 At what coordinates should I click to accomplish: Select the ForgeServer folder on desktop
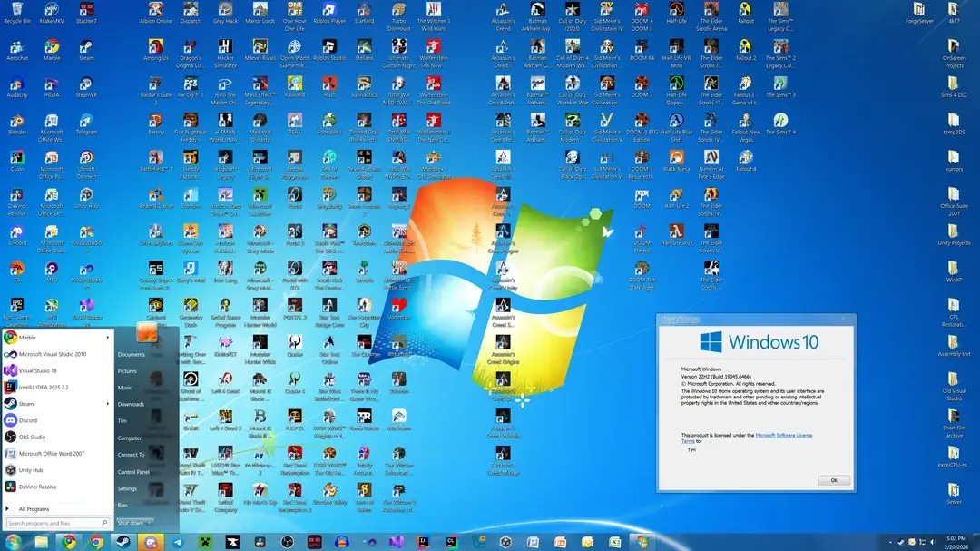918,13
